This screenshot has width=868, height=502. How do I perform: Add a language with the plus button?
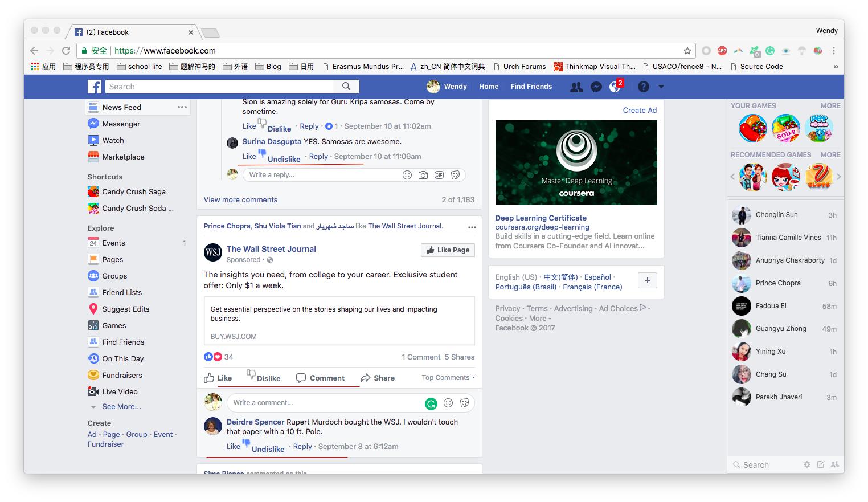pyautogui.click(x=647, y=280)
